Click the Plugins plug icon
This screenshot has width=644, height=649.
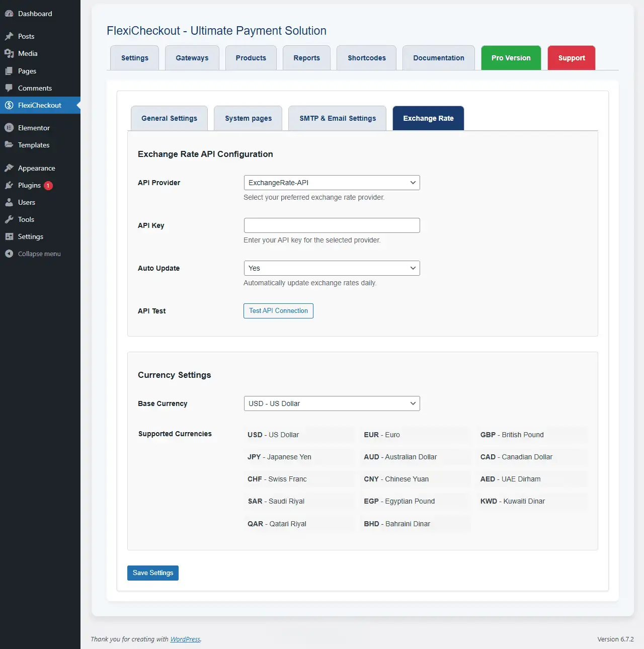pyautogui.click(x=9, y=185)
